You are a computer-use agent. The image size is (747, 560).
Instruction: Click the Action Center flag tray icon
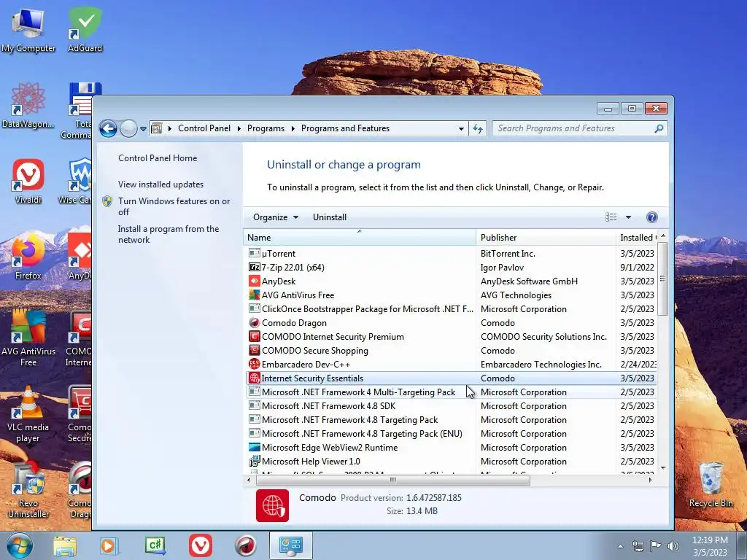[656, 546]
